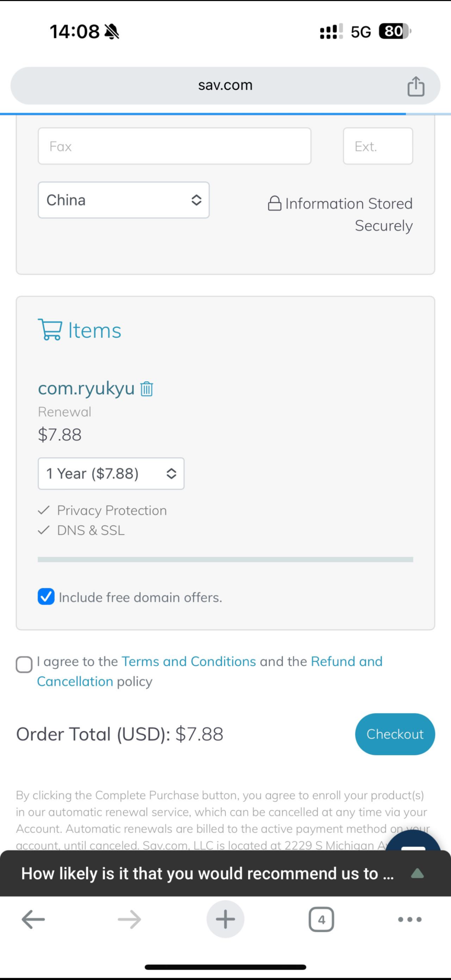Tap the sav.com address bar
Image resolution: width=451 pixels, height=980 pixels.
225,85
